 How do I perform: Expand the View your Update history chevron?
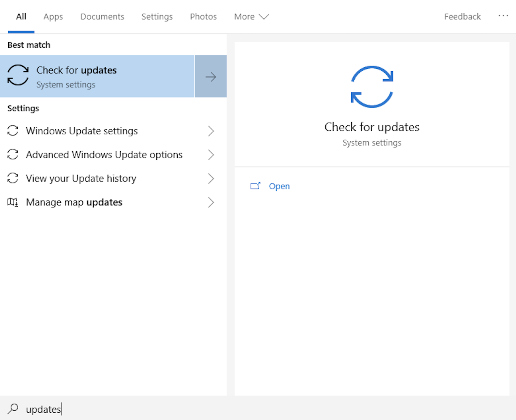[211, 178]
